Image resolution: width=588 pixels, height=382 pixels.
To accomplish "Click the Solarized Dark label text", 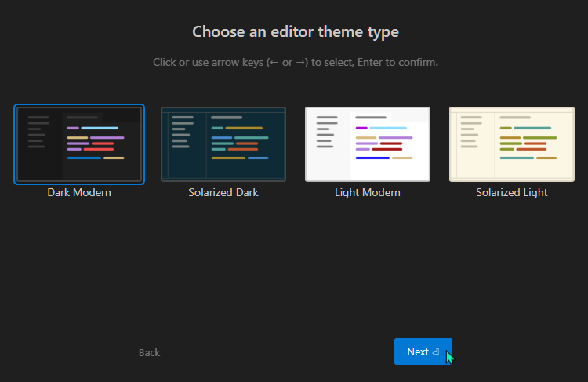I will click(x=223, y=192).
